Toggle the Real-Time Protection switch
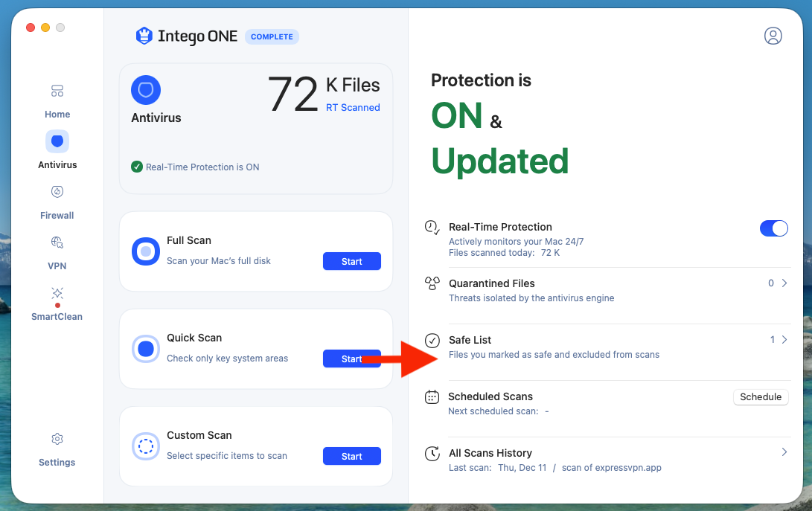The width and height of the screenshot is (812, 511). point(774,228)
